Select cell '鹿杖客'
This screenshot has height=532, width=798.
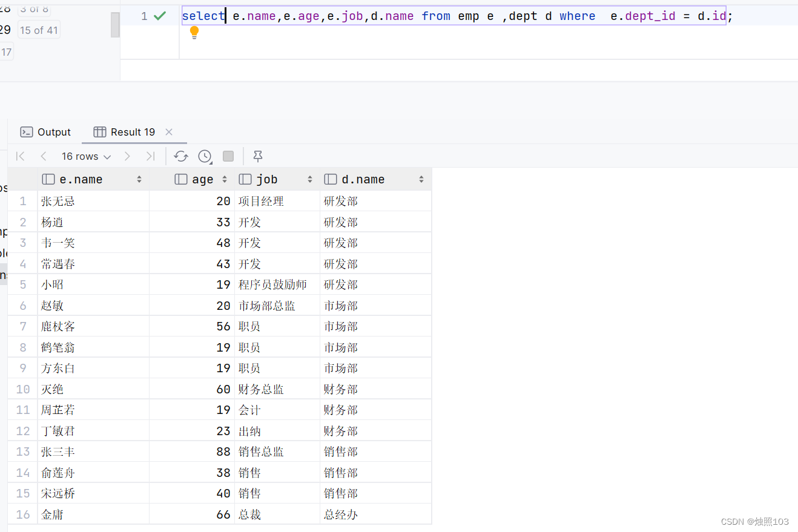coord(93,326)
